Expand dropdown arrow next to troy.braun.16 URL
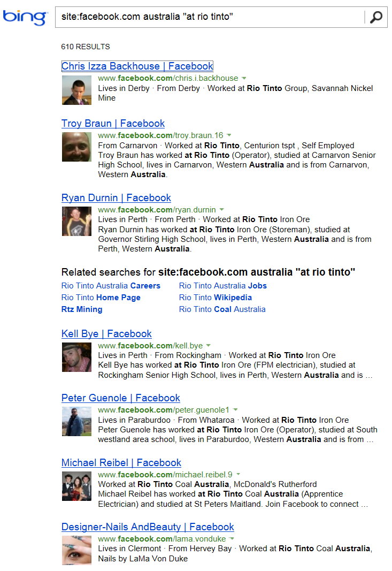The height and width of the screenshot is (571, 392). pos(229,135)
